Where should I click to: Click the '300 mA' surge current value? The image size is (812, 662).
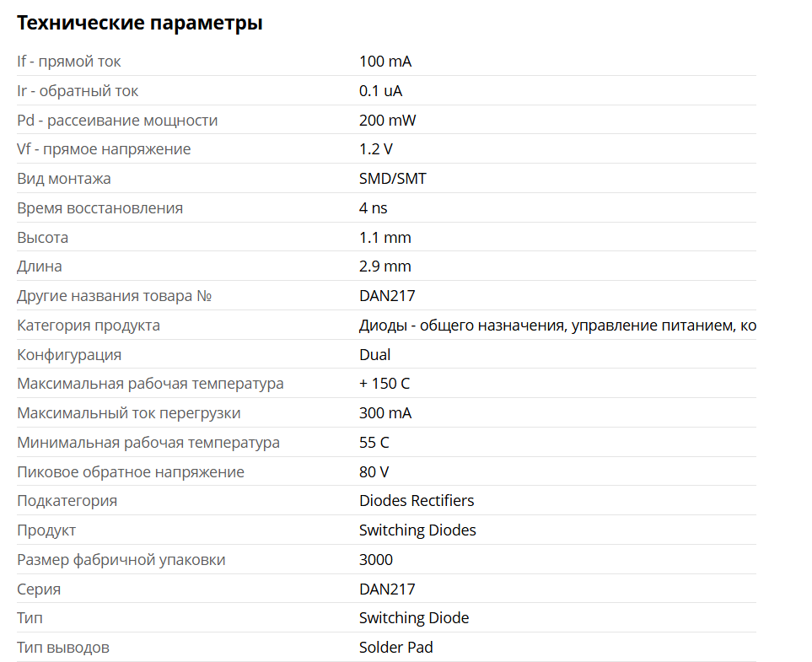click(x=385, y=413)
